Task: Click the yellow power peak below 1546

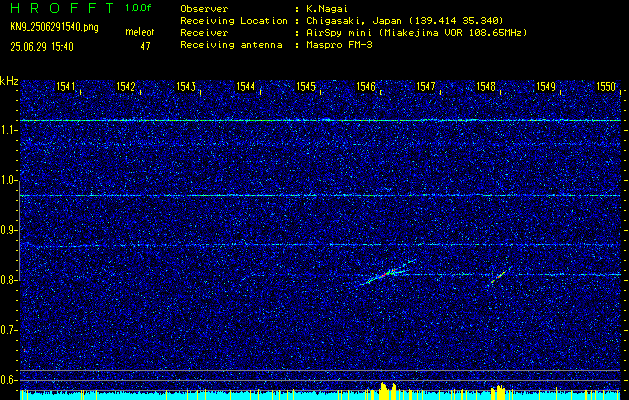Action: pyautogui.click(x=388, y=391)
